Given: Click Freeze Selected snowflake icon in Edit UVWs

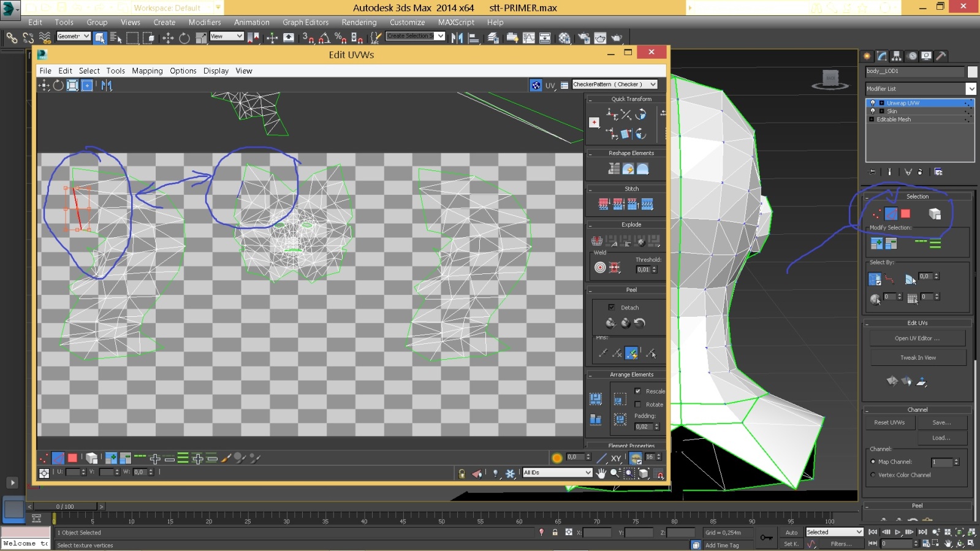Looking at the screenshot, I should [510, 473].
